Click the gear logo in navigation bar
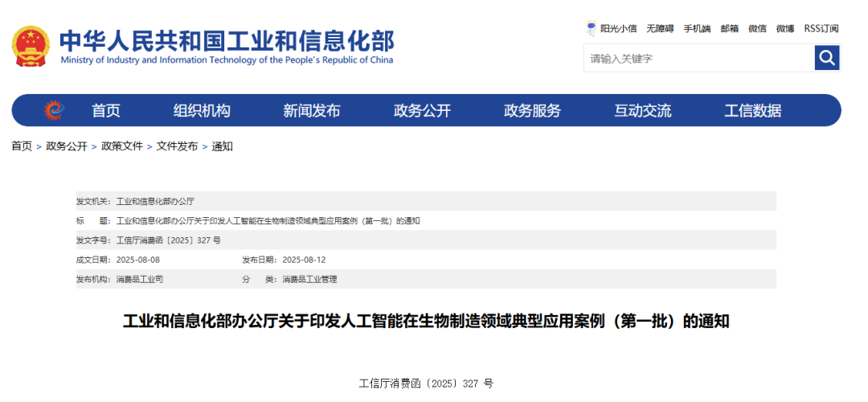The width and height of the screenshot is (868, 402). tap(55, 111)
